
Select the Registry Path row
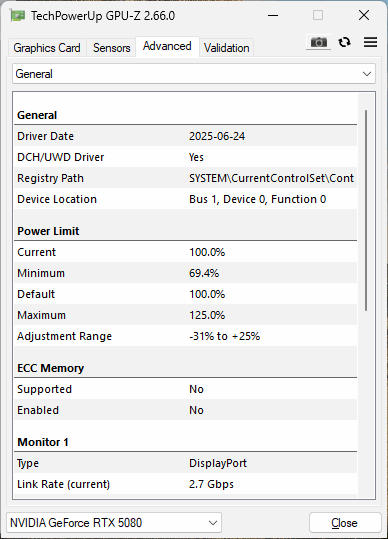(186, 178)
